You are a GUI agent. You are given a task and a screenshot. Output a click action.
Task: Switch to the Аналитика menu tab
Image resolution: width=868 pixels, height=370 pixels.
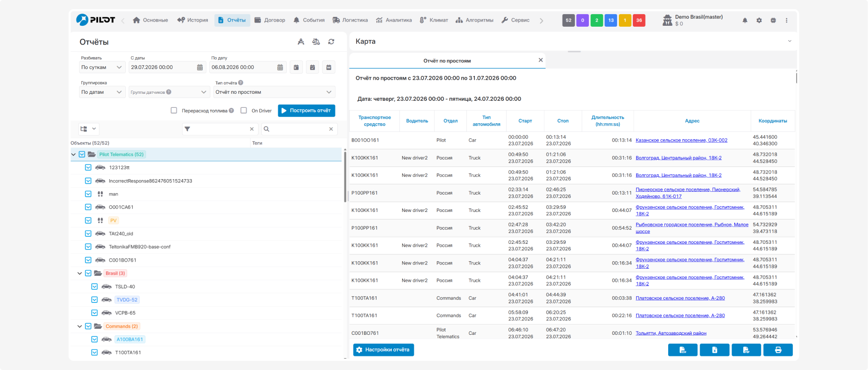[394, 20]
